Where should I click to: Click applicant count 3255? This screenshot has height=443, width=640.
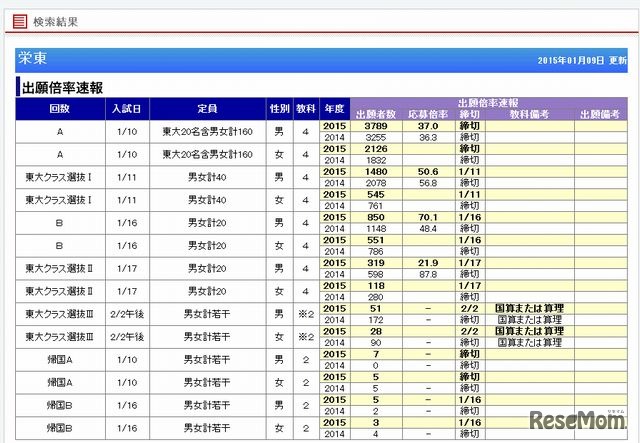376,138
